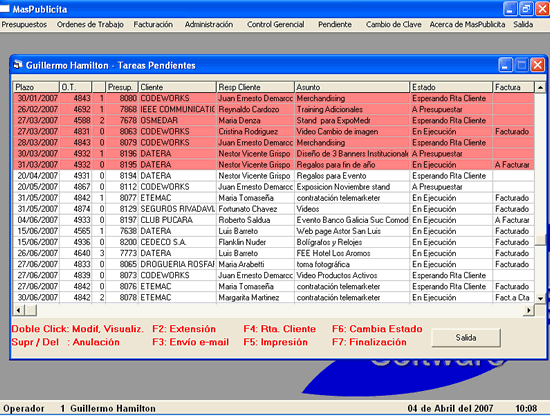Click the horizontal scroll left arrow

[18, 310]
